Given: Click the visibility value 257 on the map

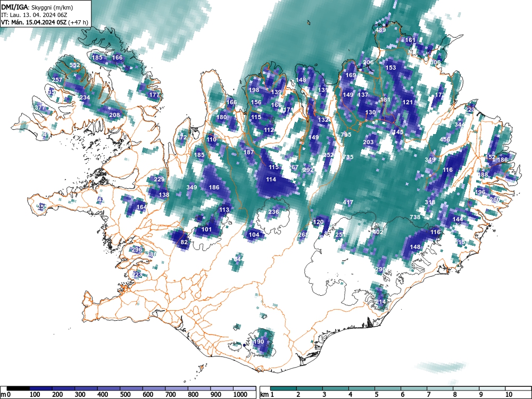Looking at the screenshot, I should click(x=57, y=80).
